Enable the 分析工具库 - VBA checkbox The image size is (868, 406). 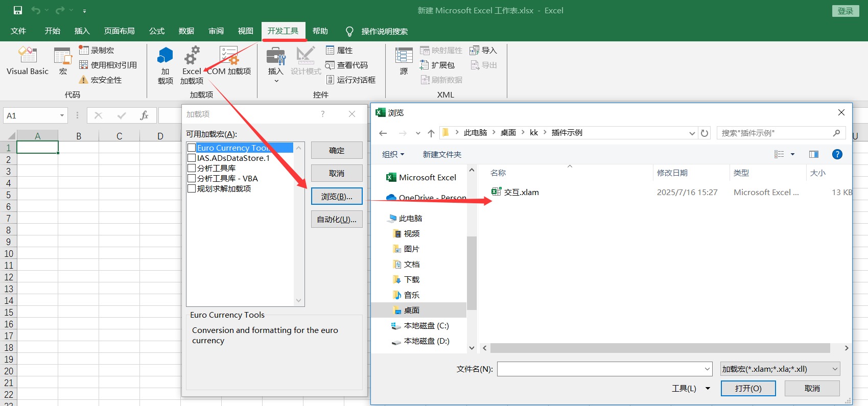(192, 178)
